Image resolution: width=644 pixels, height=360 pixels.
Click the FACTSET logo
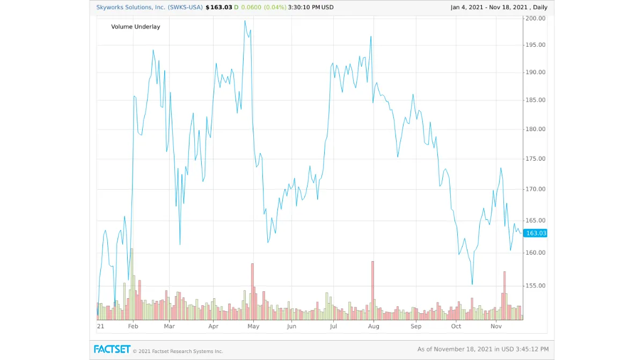click(x=113, y=349)
